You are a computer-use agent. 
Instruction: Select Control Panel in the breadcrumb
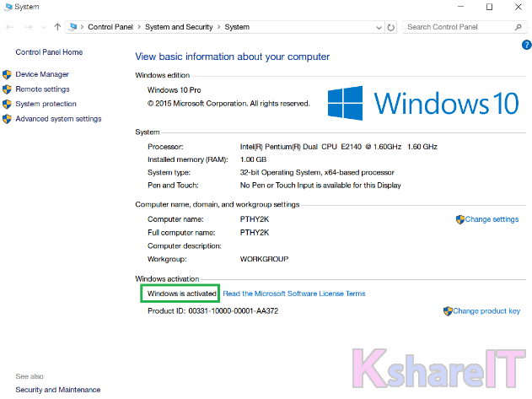coord(110,27)
